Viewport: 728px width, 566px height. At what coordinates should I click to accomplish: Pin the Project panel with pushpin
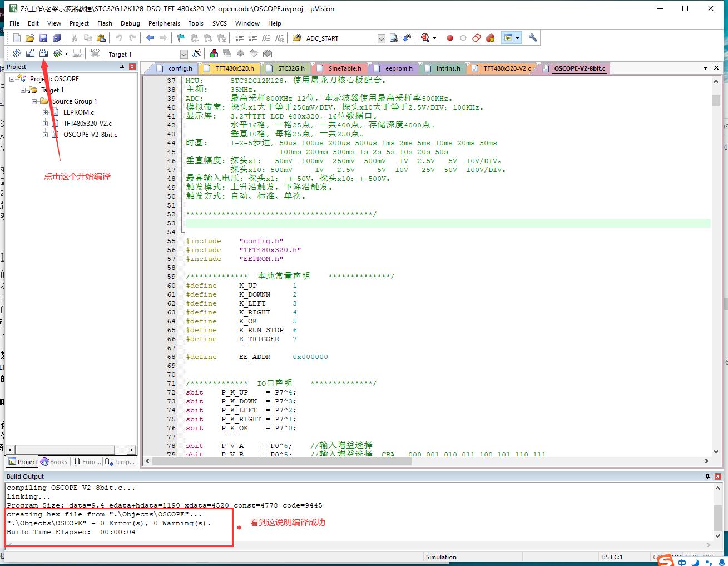coord(122,67)
